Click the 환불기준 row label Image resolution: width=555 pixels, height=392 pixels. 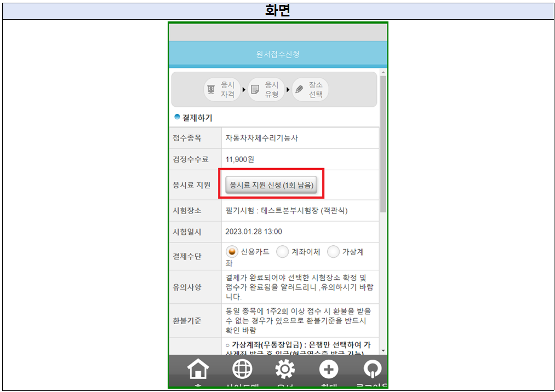(187, 320)
